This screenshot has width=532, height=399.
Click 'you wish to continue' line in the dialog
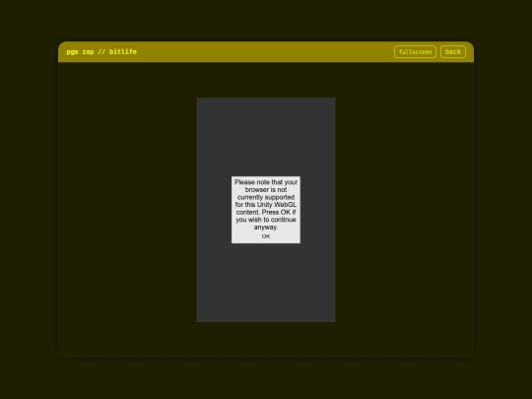[266, 220]
